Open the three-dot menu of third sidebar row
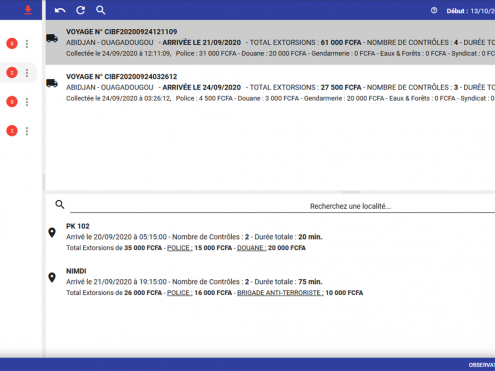The image size is (495, 371). 27,102
